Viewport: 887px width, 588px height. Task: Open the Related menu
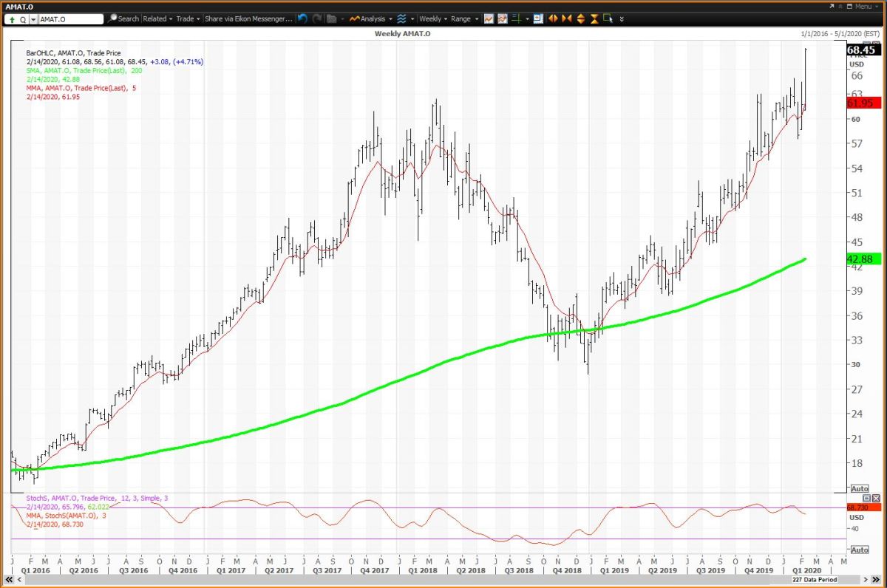click(x=157, y=18)
